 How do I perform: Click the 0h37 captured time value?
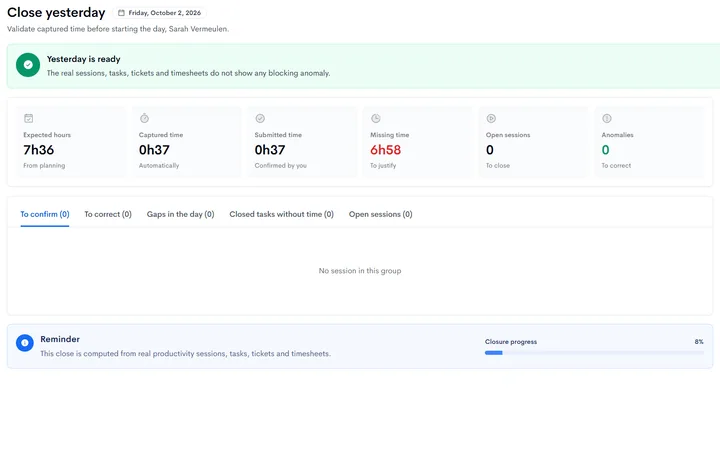(x=154, y=150)
